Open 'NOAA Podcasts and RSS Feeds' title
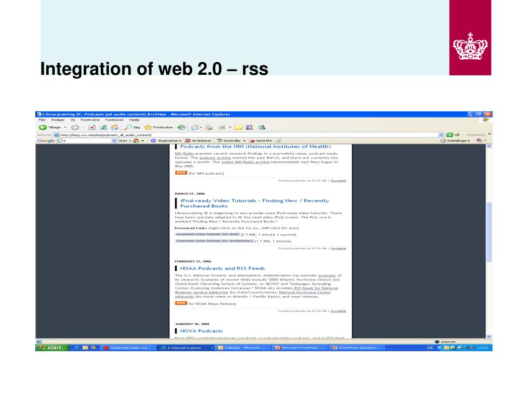532x399 pixels. (222, 269)
